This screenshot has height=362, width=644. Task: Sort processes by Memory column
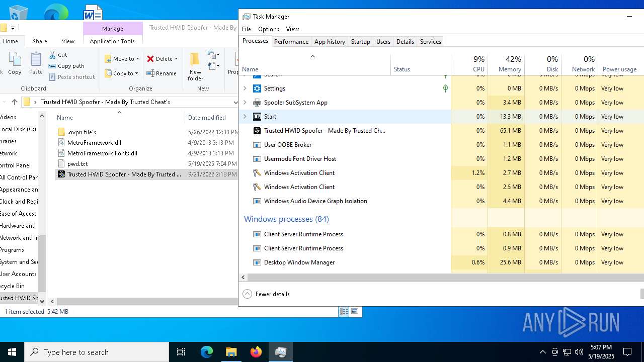pyautogui.click(x=506, y=64)
